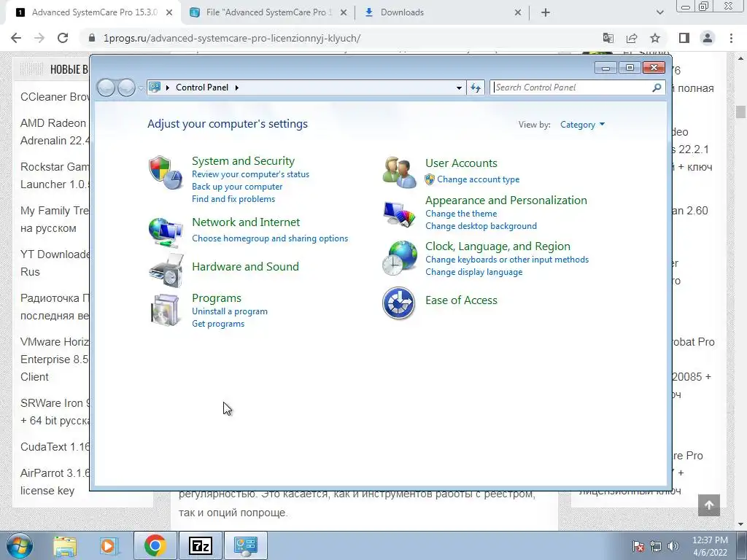Open a new Chrome tab

[546, 12]
